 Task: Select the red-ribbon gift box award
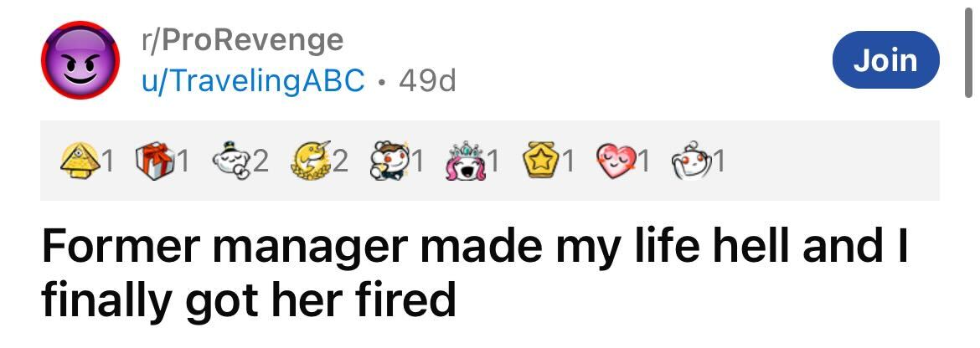point(155,161)
